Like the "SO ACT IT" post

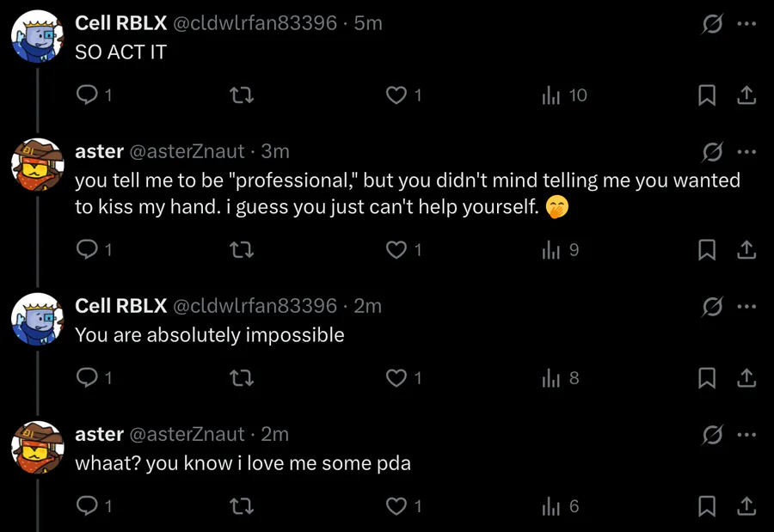click(x=396, y=95)
